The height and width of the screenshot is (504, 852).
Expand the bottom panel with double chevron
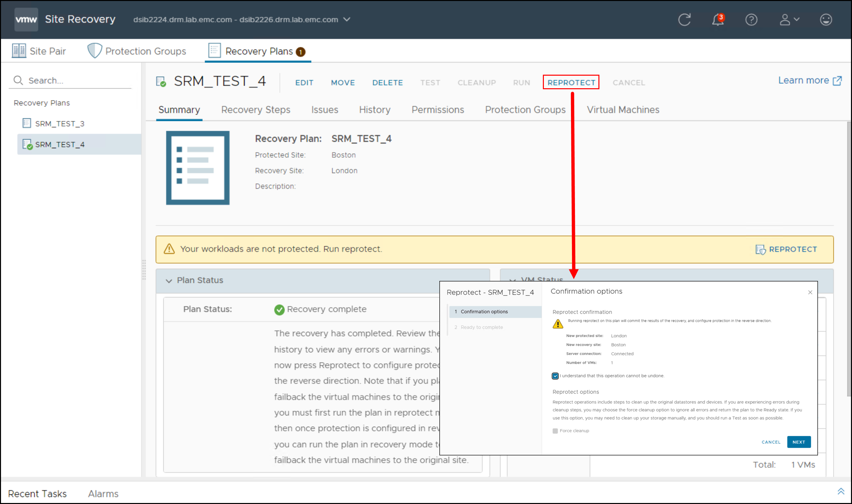[841, 491]
